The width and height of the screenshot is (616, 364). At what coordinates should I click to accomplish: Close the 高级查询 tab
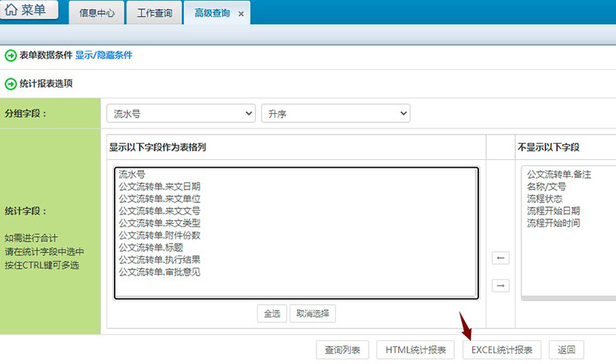tap(241, 14)
